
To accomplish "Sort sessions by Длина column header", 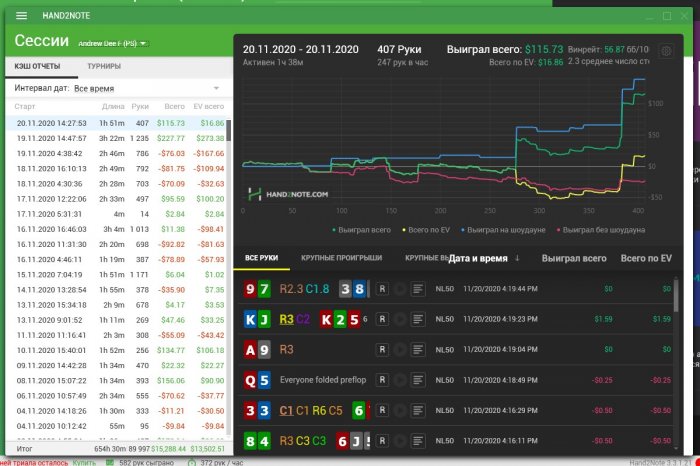I will point(113,106).
